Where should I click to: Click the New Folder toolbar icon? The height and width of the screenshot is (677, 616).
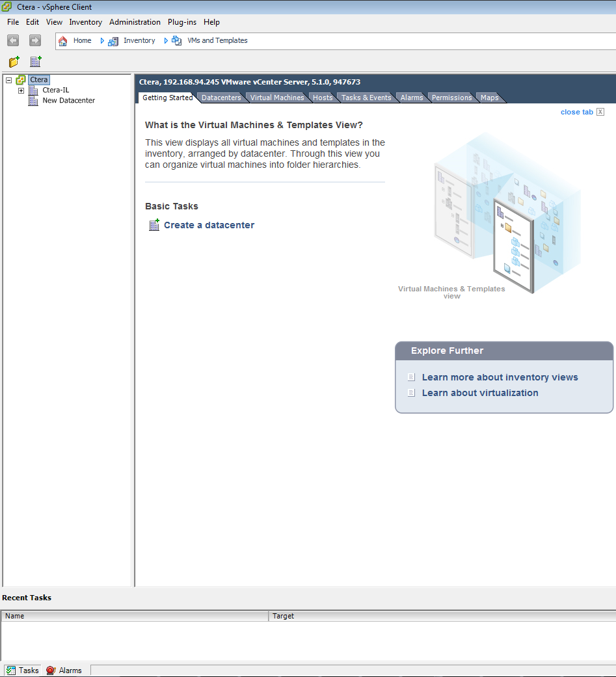point(14,62)
